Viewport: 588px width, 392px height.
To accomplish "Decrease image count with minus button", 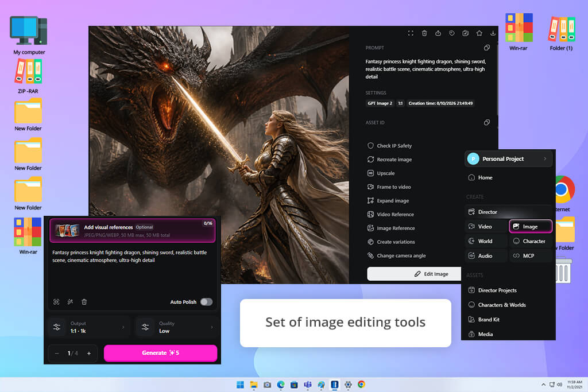I will coord(57,354).
